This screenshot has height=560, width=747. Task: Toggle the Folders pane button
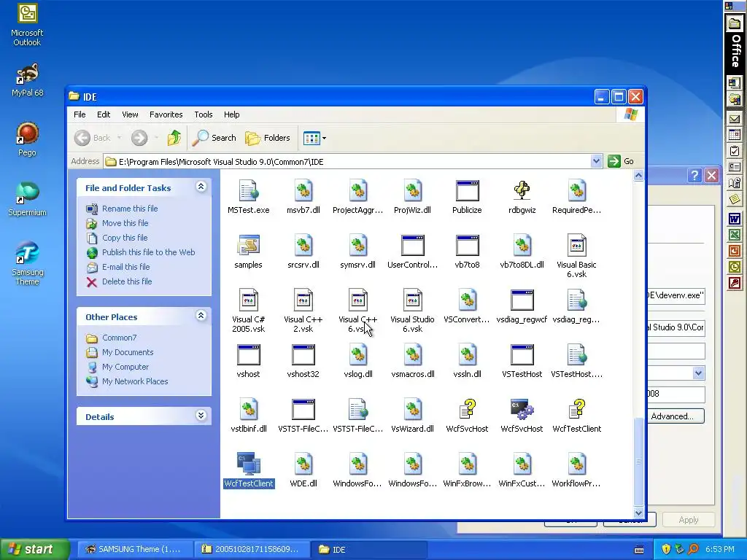(x=268, y=138)
